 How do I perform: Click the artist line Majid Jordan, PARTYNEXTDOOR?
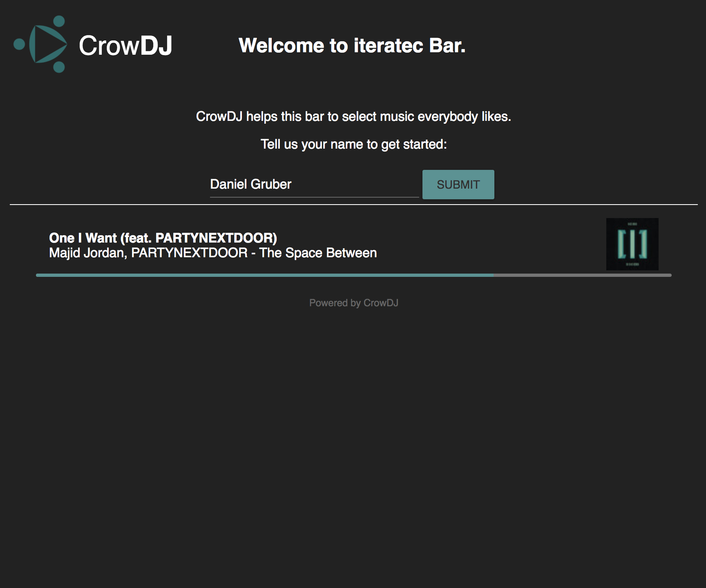213,253
